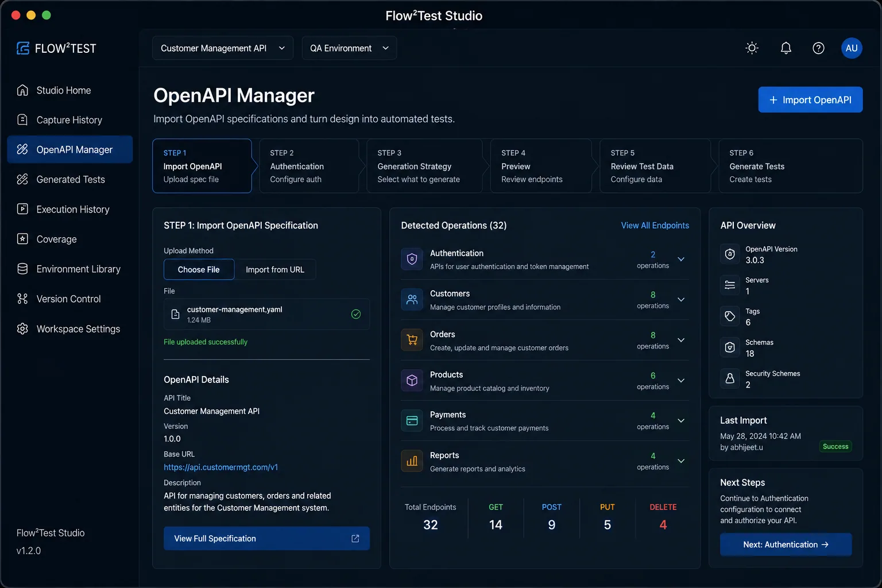This screenshot has height=588, width=882.
Task: Click the Success status badge
Action: 835,447
